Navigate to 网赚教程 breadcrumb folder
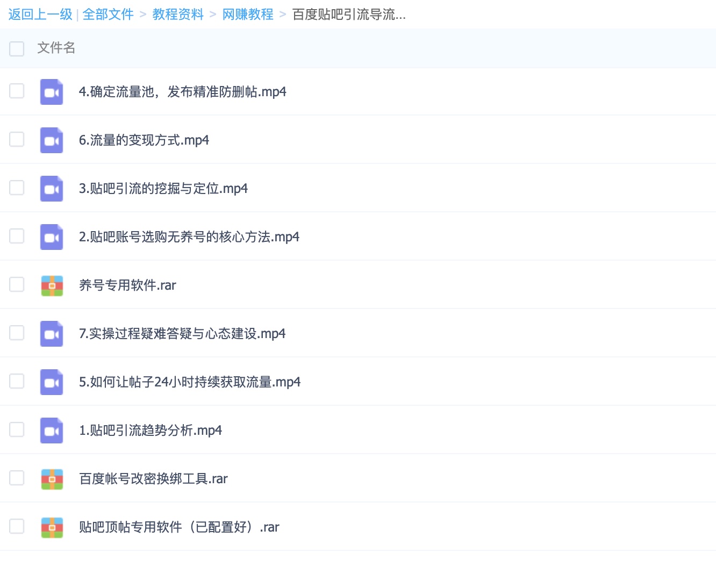Viewport: 716px width, 588px height. click(x=248, y=15)
